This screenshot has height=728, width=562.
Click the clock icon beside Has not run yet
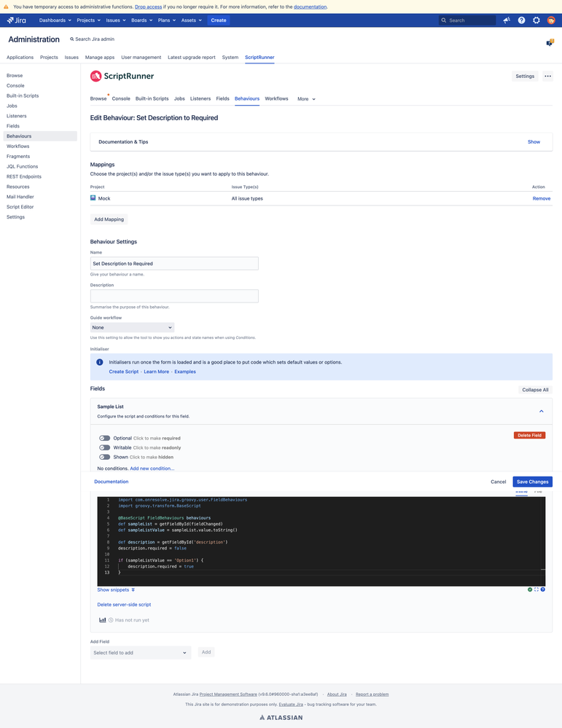pyautogui.click(x=111, y=620)
